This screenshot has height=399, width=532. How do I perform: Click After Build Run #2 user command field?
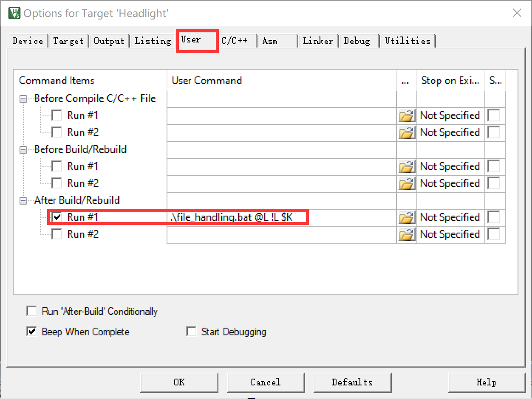coord(282,234)
